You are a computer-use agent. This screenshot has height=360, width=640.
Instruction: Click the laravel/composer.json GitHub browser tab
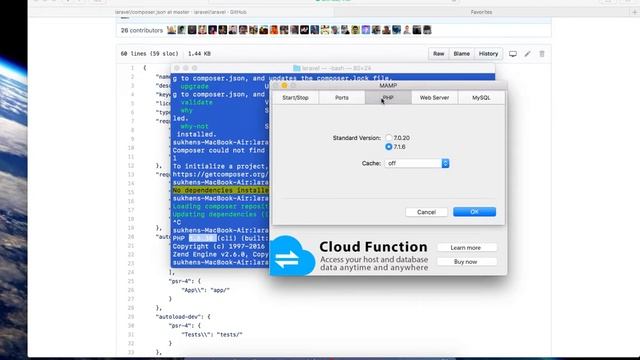181,12
